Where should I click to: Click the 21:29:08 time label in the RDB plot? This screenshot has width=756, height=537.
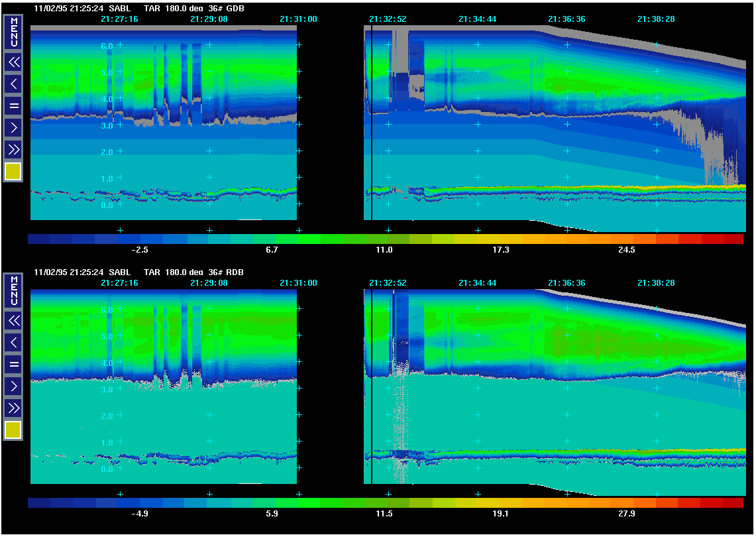[x=209, y=283]
